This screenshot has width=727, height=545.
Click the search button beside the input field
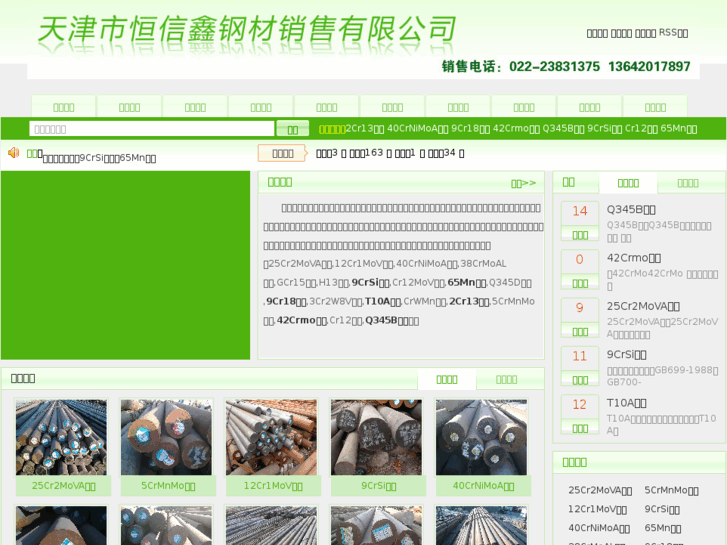tap(293, 128)
